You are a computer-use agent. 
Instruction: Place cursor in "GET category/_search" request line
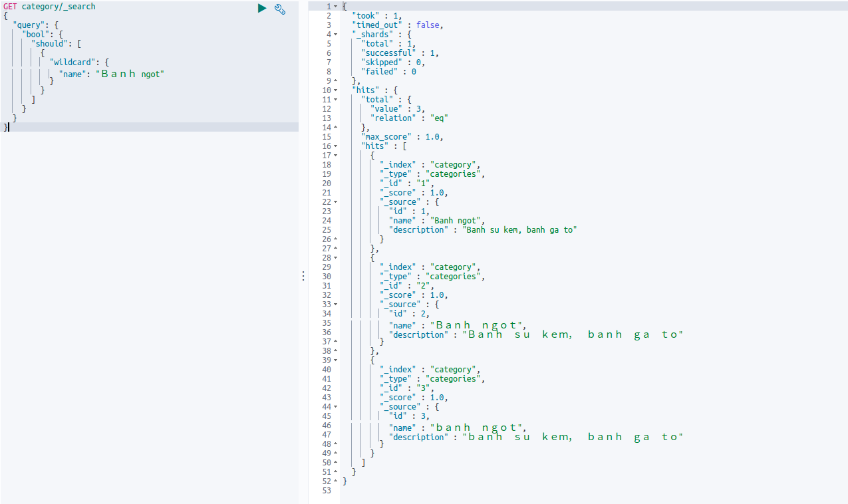coord(49,7)
